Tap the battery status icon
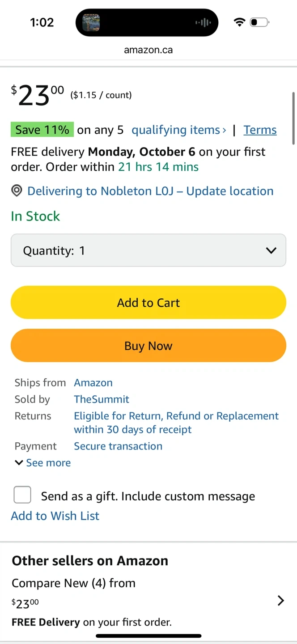 [x=259, y=22]
